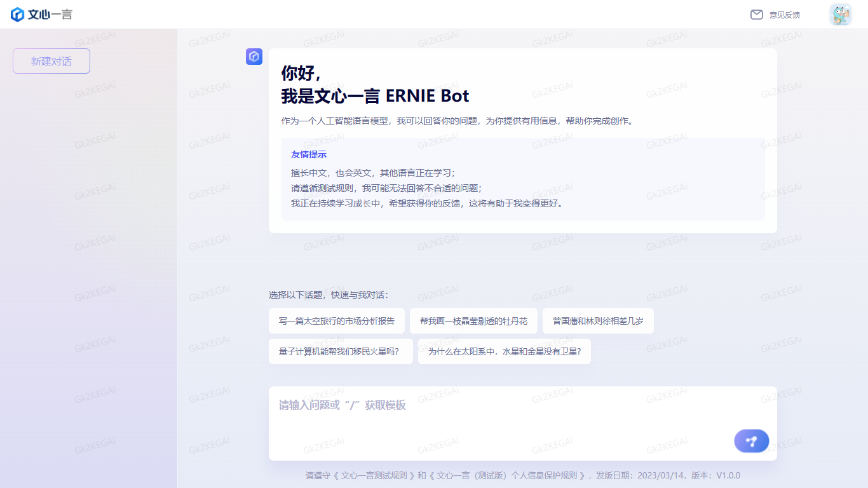The height and width of the screenshot is (488, 868).
Task: Start a new chat with 新建对话
Action: (51, 61)
